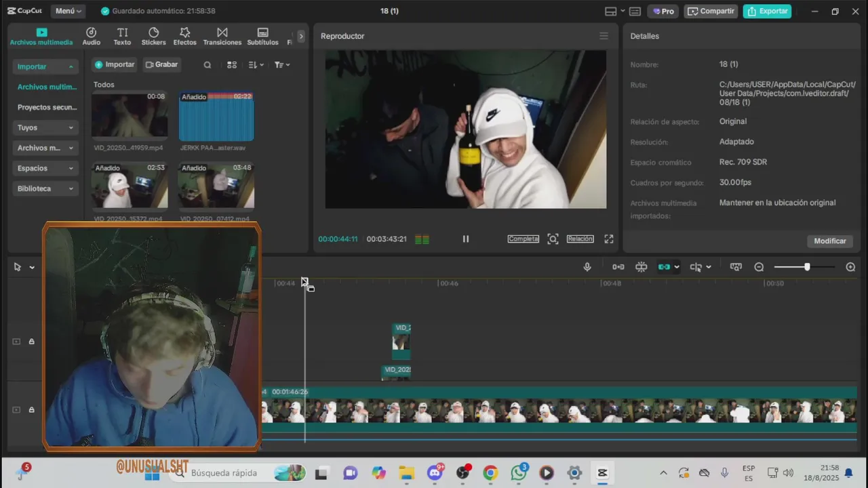Click the Exportar button
This screenshot has height=488, width=868.
pos(768,11)
